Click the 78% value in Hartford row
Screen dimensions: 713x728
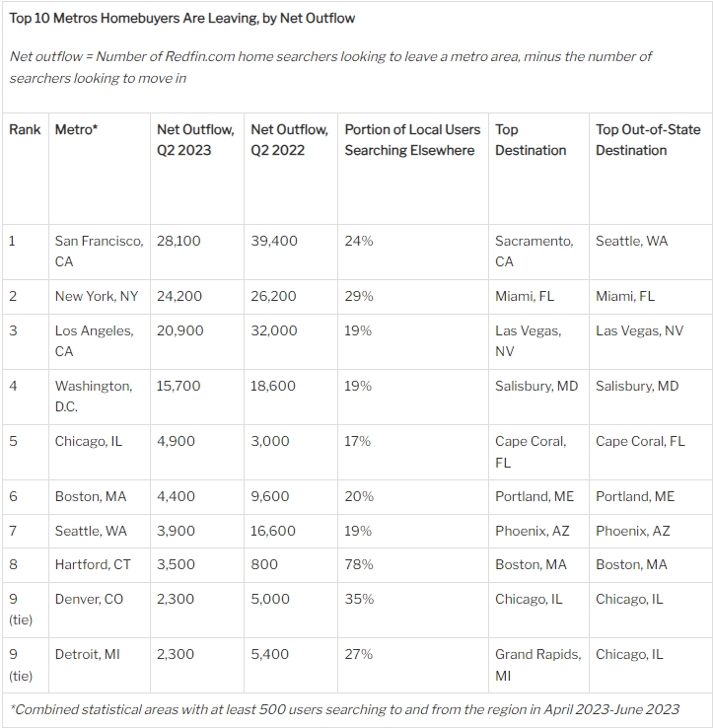point(359,564)
